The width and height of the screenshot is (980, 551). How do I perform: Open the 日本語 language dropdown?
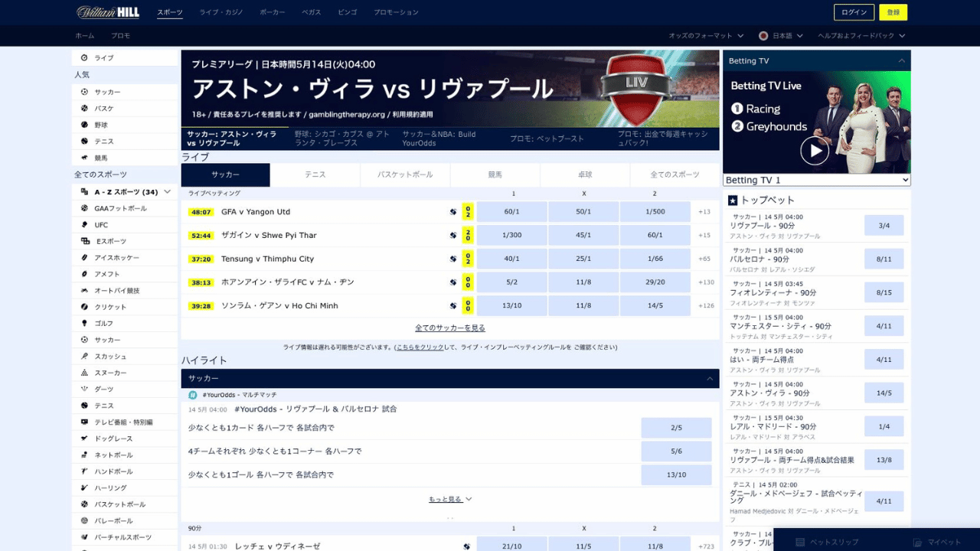(x=781, y=36)
